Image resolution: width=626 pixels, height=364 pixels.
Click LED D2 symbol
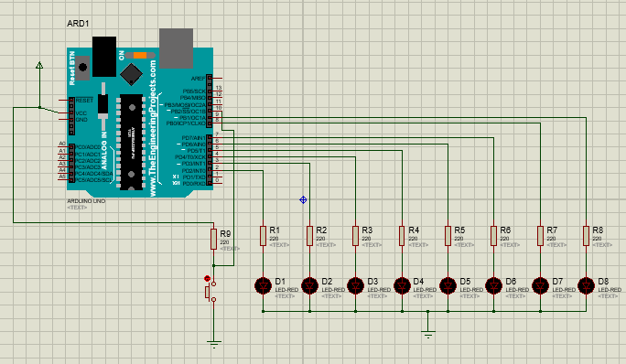coord(309,285)
